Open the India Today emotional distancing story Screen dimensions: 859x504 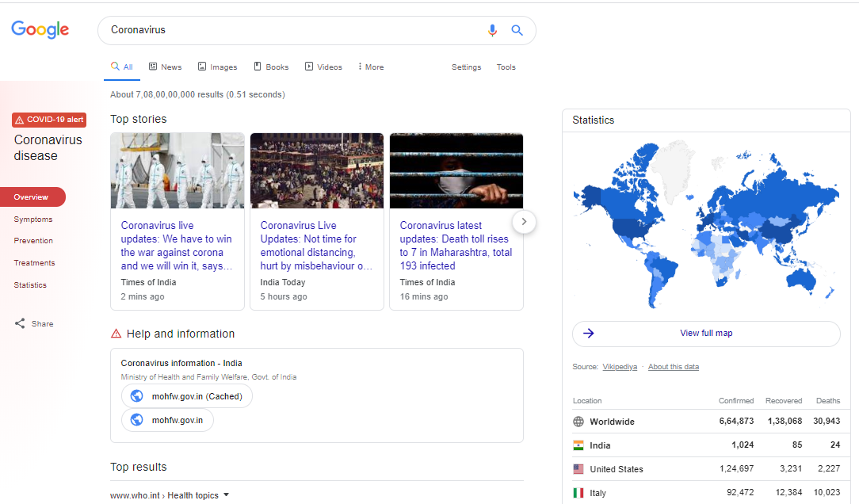316,246
